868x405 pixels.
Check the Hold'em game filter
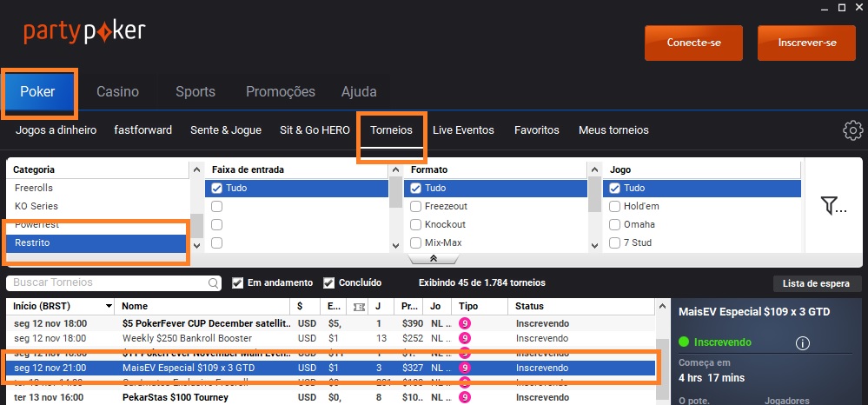coord(614,206)
